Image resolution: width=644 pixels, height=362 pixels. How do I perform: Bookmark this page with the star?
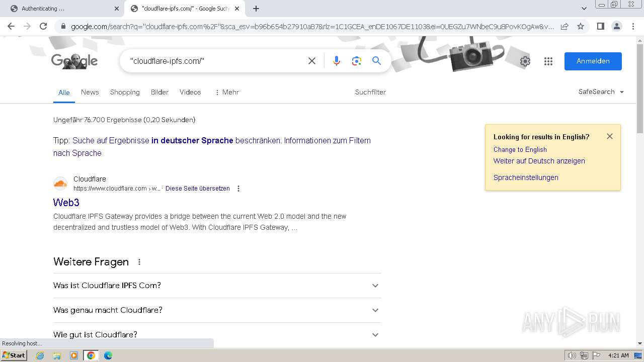(581, 26)
